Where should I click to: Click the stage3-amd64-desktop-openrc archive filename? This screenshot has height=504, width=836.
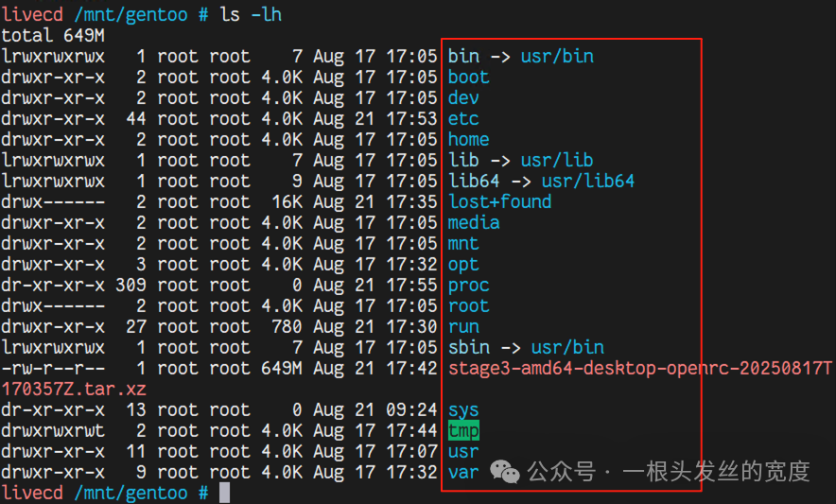(x=640, y=369)
